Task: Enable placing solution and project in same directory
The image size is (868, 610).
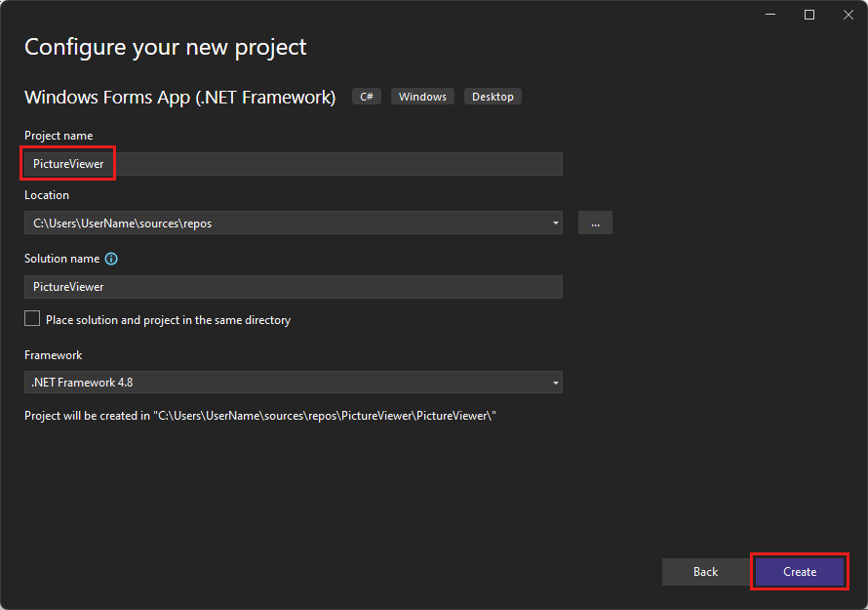Action: (x=31, y=318)
